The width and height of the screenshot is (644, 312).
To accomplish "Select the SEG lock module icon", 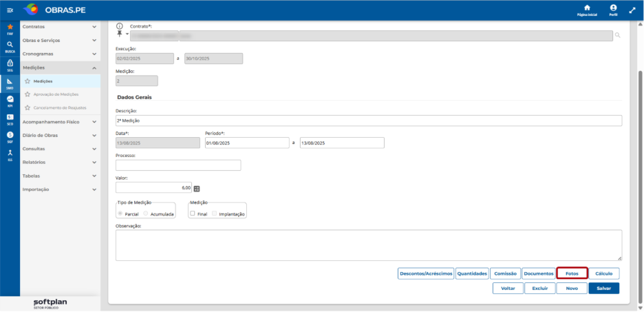I will [10, 63].
